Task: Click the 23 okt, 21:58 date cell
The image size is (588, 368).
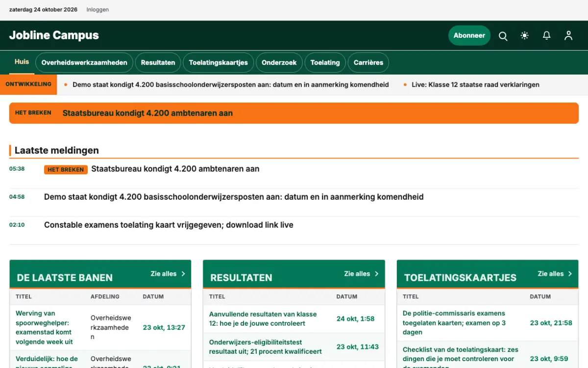Action: click(551, 323)
